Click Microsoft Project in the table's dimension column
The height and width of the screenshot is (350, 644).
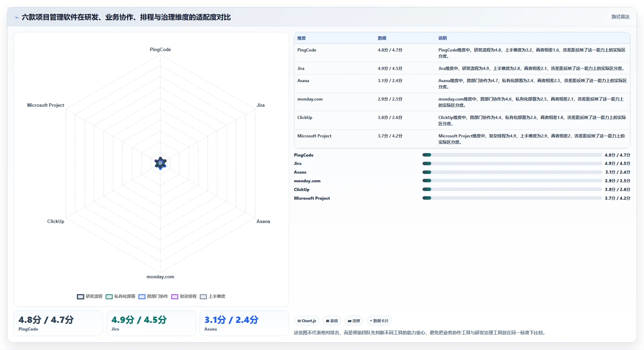tap(314, 136)
